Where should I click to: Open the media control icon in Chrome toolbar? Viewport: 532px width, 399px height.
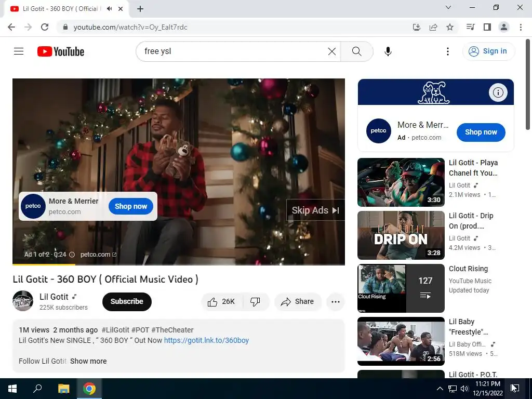tap(470, 27)
